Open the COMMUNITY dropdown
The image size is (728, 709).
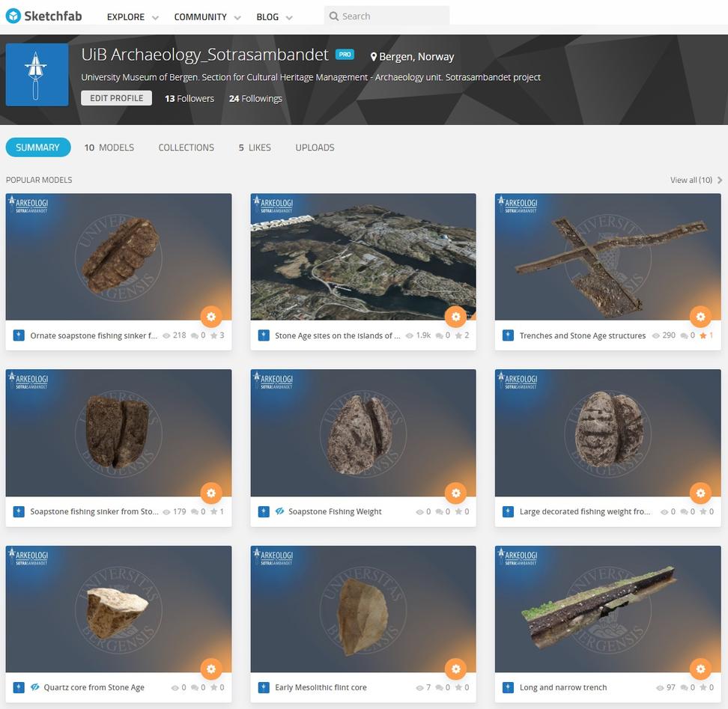pyautogui.click(x=200, y=16)
